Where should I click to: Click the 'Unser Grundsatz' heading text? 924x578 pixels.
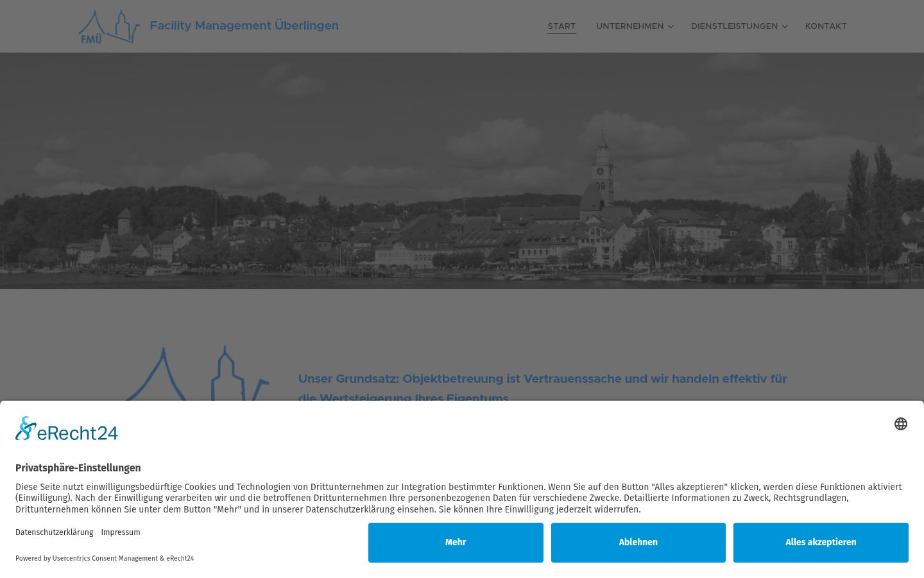[542, 388]
